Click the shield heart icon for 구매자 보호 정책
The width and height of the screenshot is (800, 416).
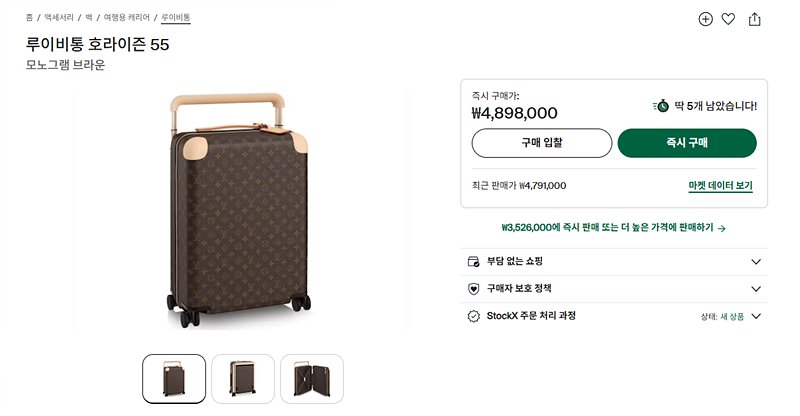pos(473,289)
